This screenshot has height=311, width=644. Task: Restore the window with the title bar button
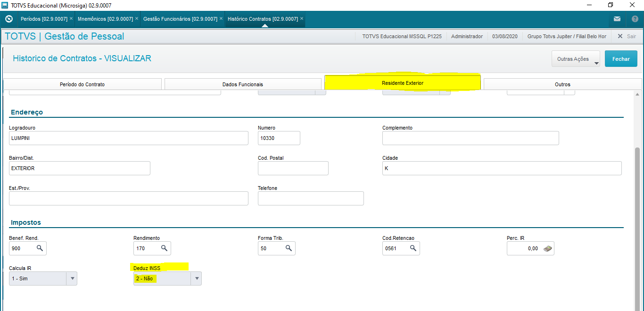tap(611, 5)
